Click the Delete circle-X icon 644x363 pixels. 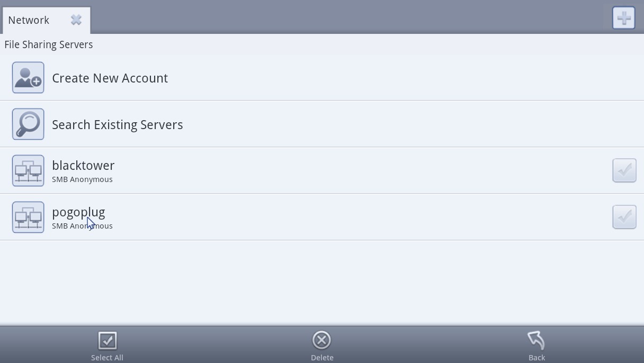pos(321,340)
